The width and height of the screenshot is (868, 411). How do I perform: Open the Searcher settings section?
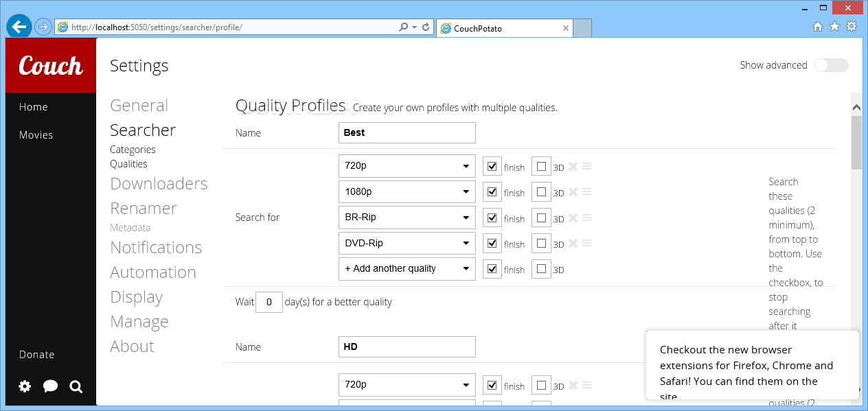(x=143, y=130)
